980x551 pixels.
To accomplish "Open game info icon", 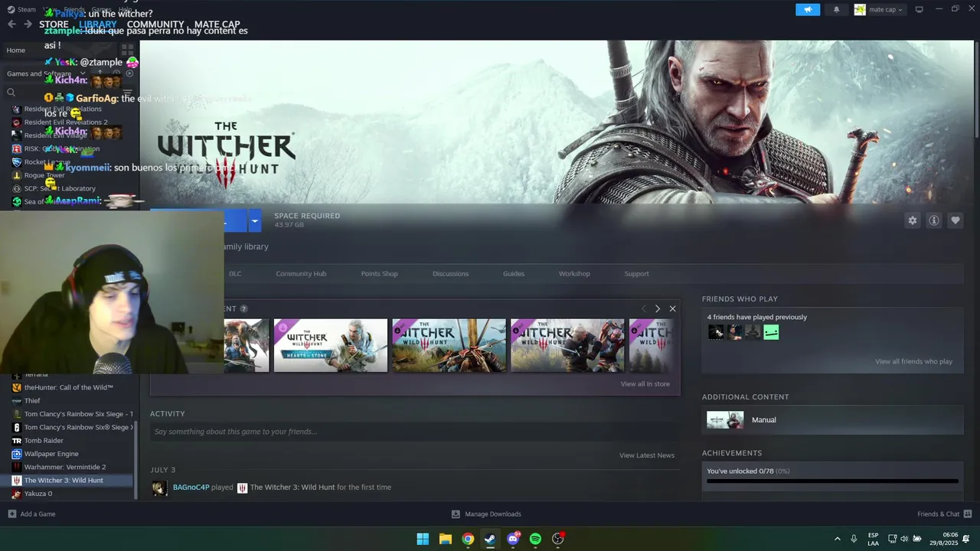I will point(934,220).
